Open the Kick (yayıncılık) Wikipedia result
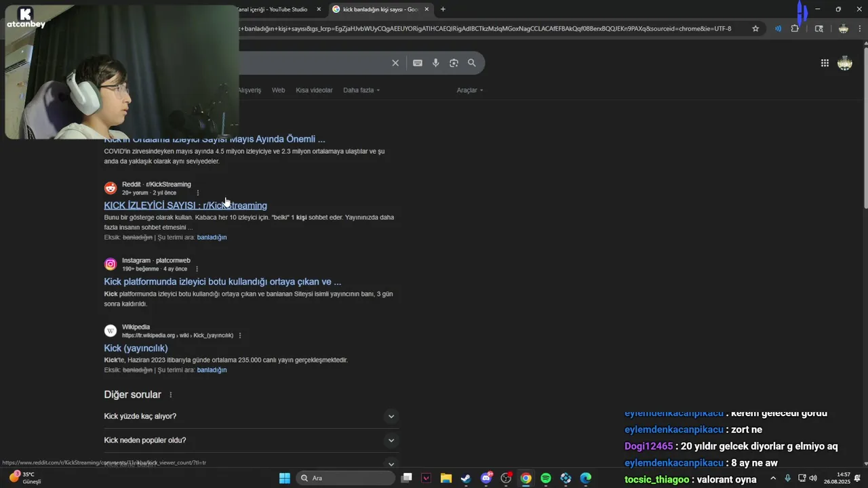Screen dimensions: 868x488 [x=136, y=348]
